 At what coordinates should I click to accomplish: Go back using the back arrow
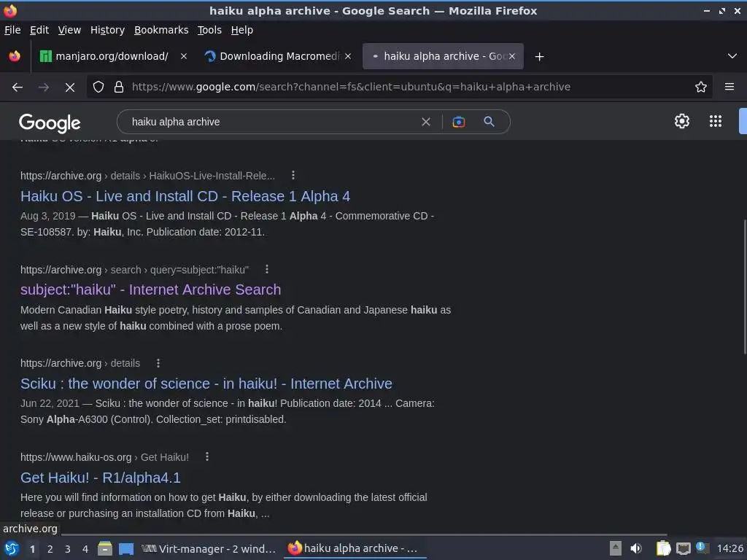tap(18, 87)
